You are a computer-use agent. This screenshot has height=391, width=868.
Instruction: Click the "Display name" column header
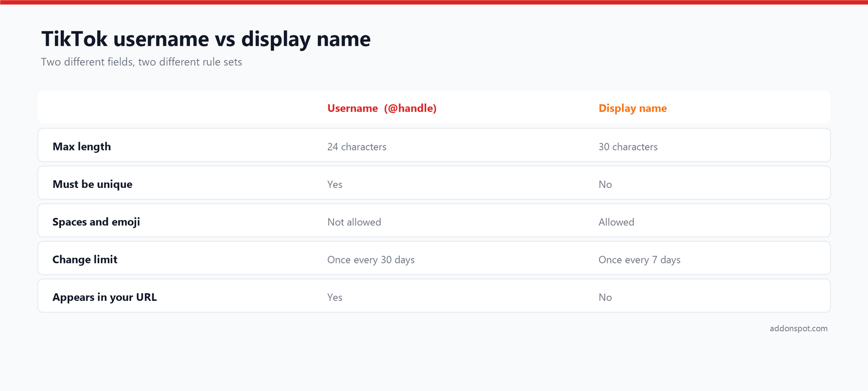[633, 108]
